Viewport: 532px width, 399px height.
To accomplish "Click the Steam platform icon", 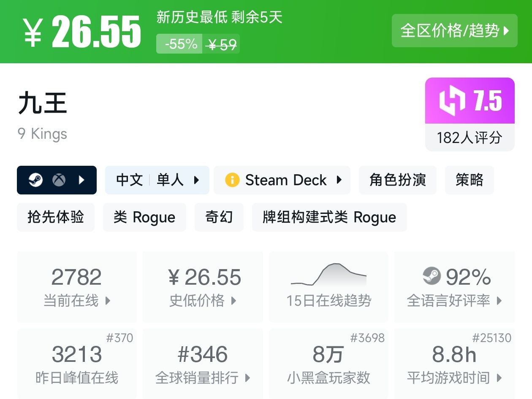I will point(35,180).
